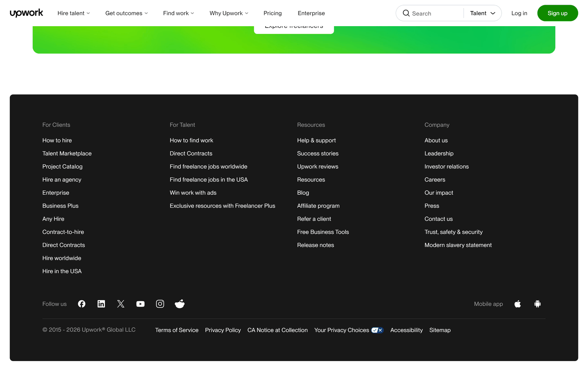Open Accessibility link

click(x=406, y=330)
